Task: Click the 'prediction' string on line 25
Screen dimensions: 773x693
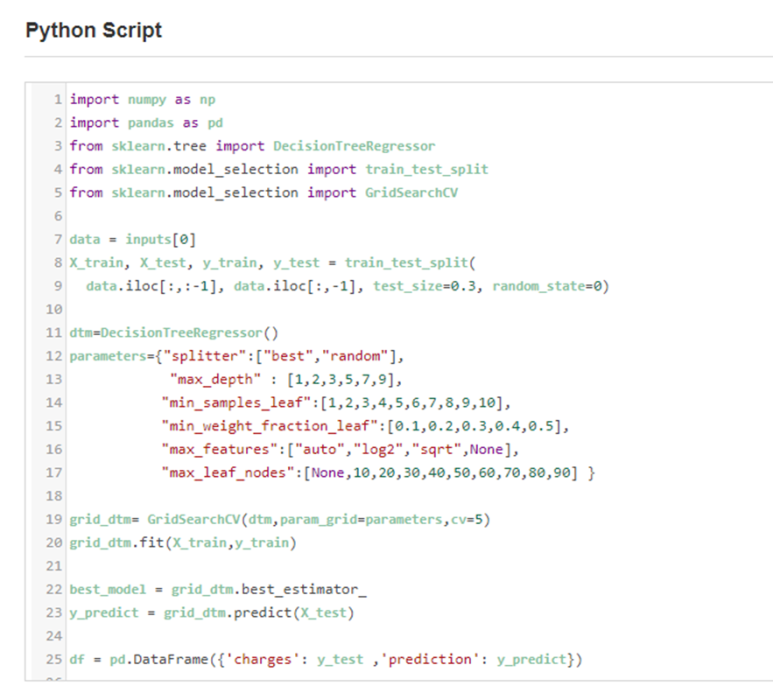Action: [x=429, y=659]
